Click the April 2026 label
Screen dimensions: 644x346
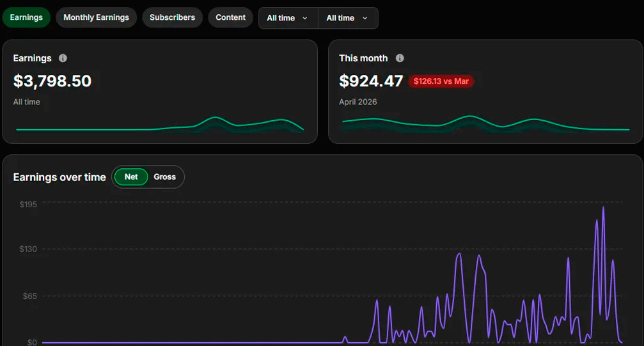[x=357, y=102]
